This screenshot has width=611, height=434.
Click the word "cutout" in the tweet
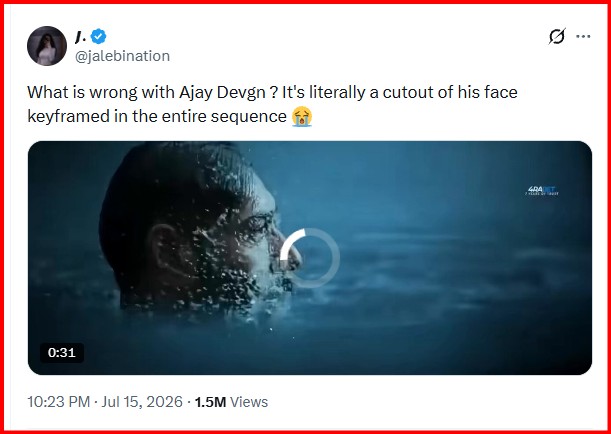[x=406, y=93]
